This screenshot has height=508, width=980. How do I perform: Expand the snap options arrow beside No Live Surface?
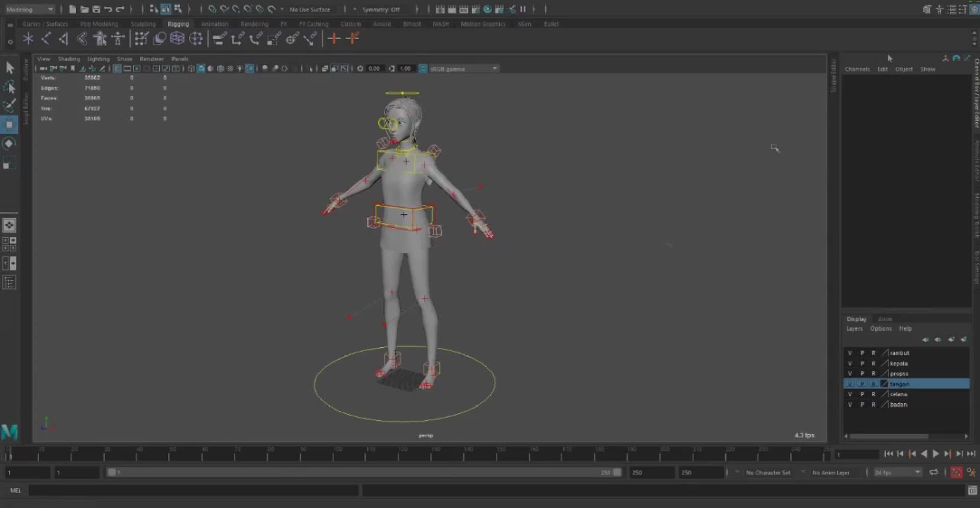(282, 9)
